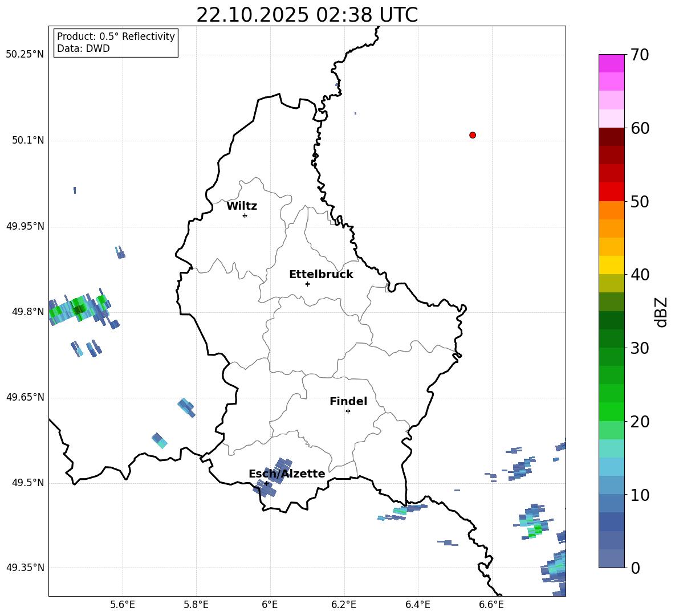Click the 10 colorbar tick label

point(639,495)
